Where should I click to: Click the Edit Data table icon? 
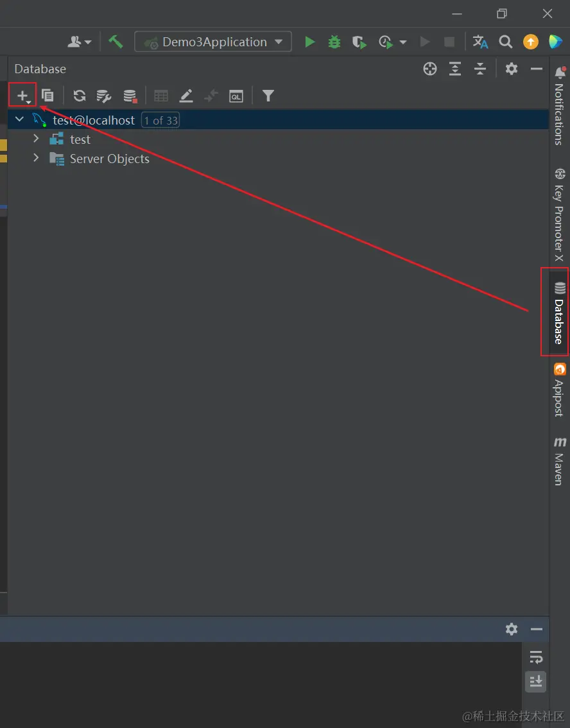click(161, 96)
